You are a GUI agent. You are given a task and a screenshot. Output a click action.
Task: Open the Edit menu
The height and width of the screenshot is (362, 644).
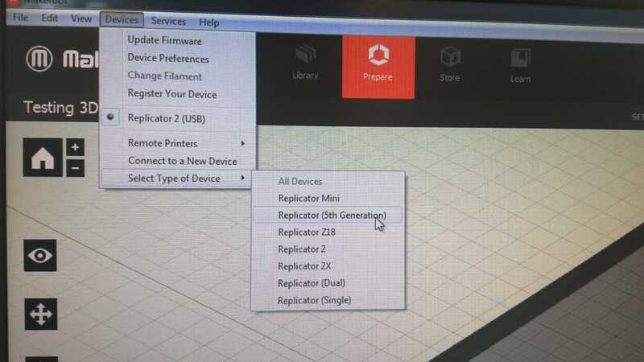pos(50,19)
